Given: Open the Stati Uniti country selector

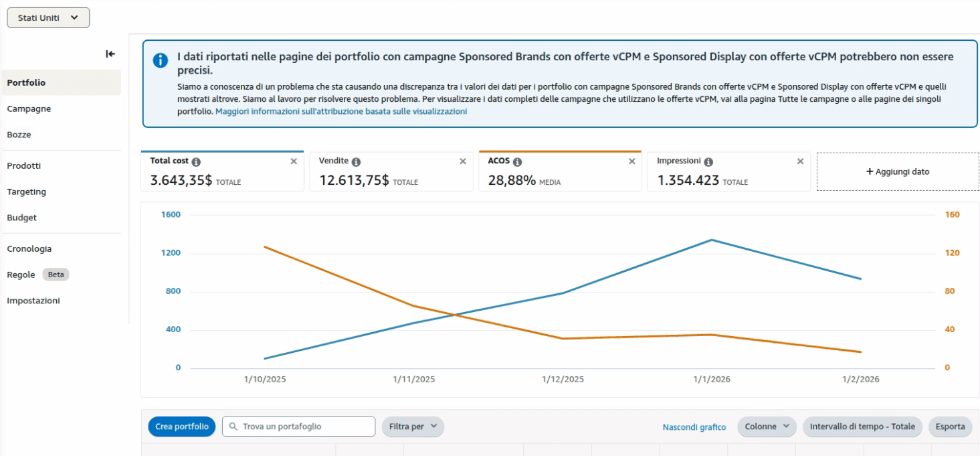Looking at the screenshot, I should click(x=47, y=17).
